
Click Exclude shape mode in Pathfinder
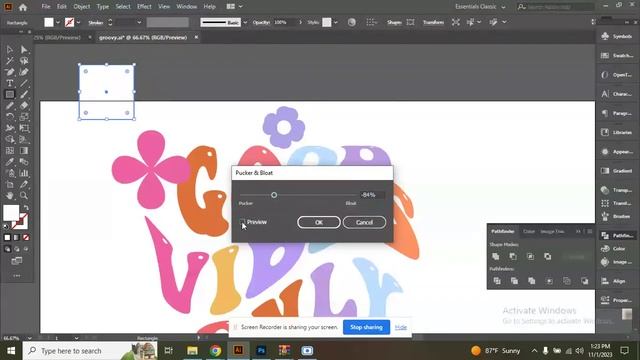click(x=548, y=256)
